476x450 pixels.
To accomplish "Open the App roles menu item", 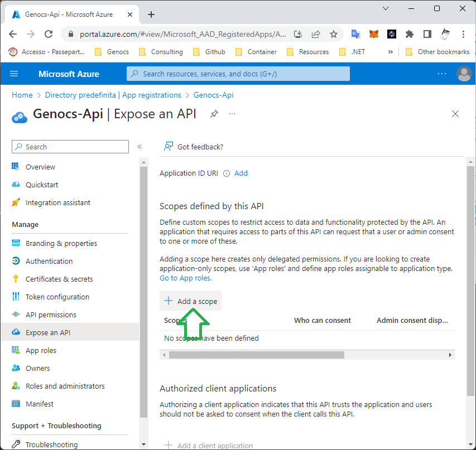I will click(41, 350).
